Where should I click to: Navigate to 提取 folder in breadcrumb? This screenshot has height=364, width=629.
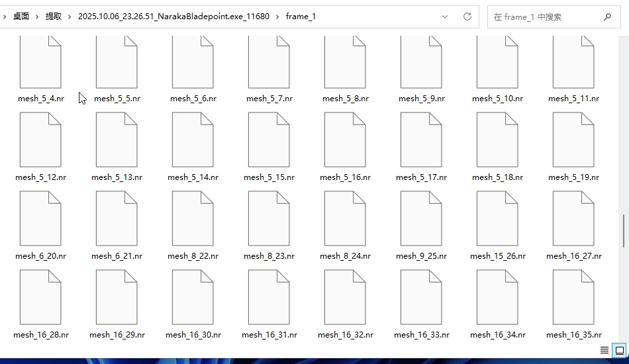pos(54,17)
